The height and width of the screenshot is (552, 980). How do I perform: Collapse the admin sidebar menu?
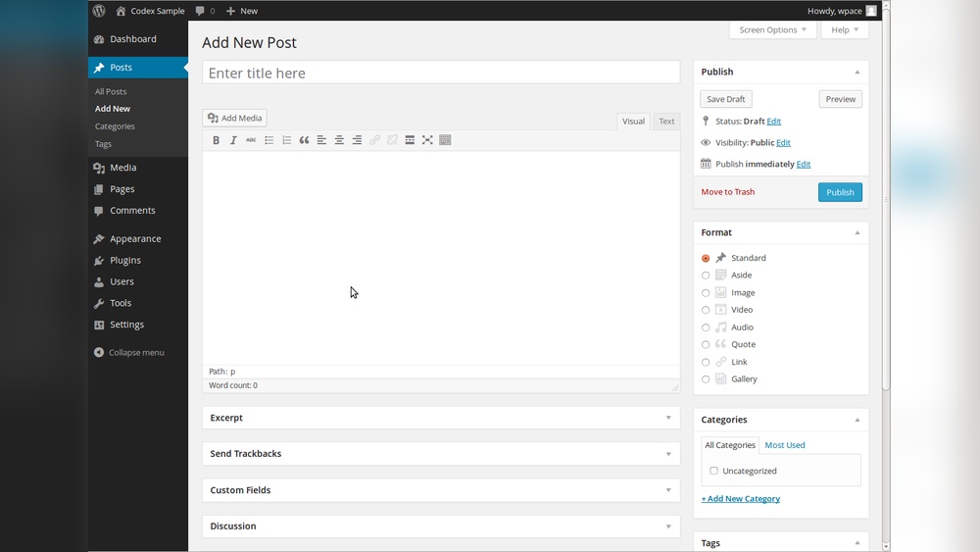(129, 353)
